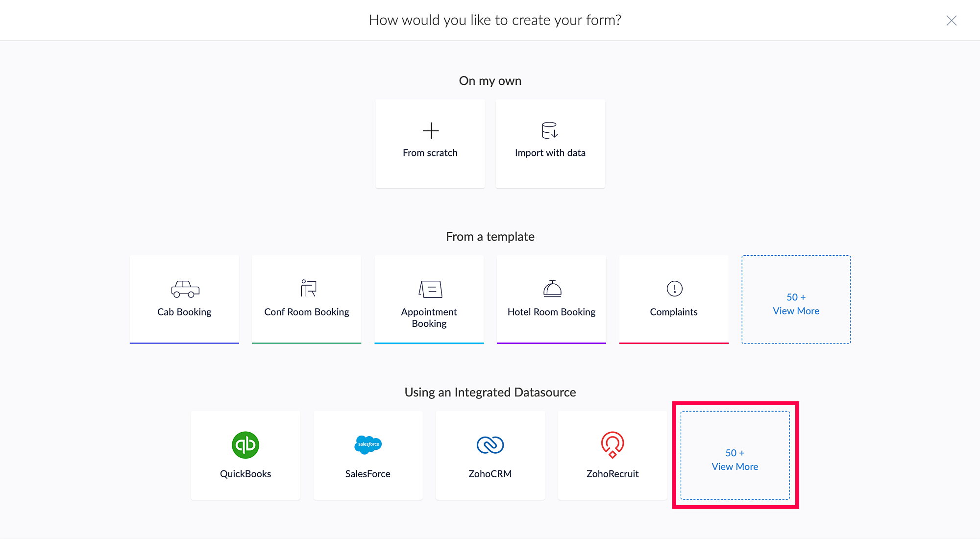980x539 pixels.
Task: View more integrated datasources
Action: tap(735, 460)
